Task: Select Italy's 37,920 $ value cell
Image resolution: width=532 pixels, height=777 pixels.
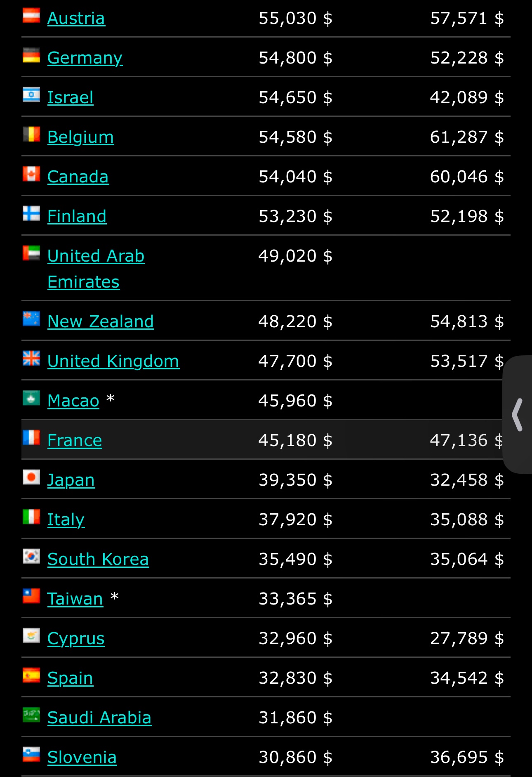Action: tap(295, 520)
